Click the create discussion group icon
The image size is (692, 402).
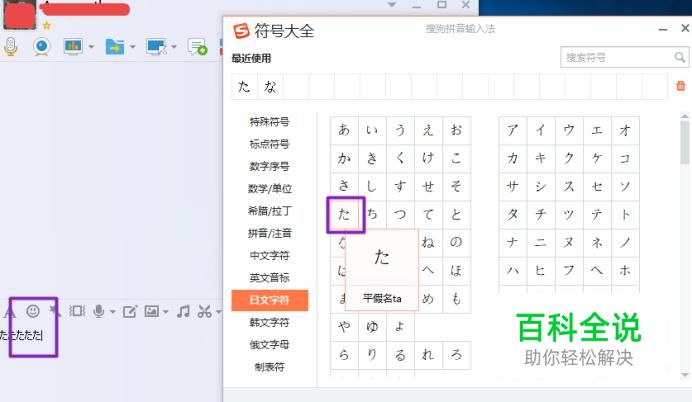(197, 46)
